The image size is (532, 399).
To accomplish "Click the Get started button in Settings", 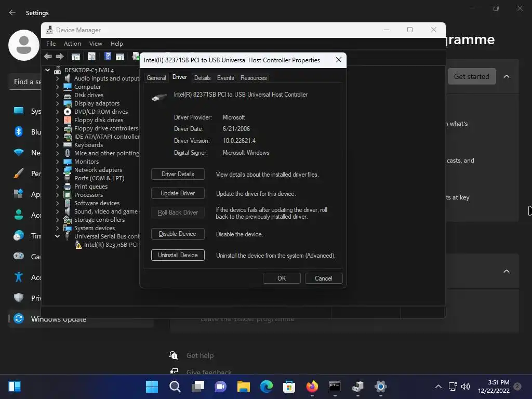I will tap(472, 76).
